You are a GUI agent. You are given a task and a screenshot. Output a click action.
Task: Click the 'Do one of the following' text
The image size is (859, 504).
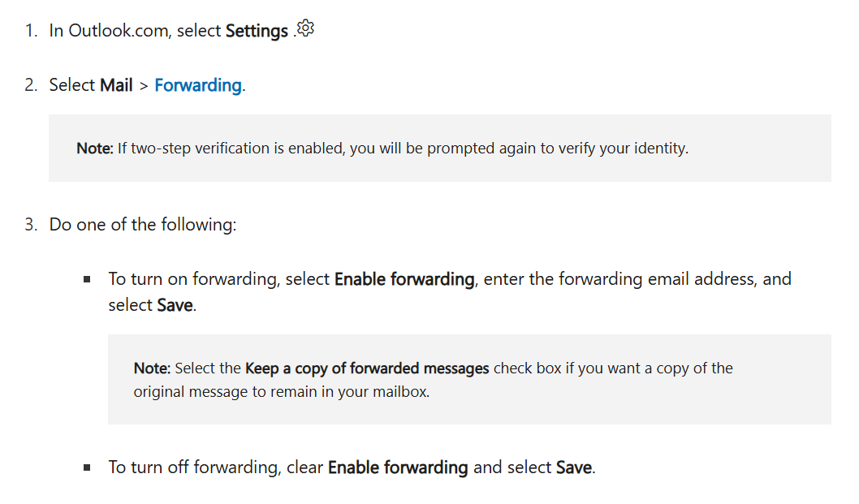coord(143,225)
